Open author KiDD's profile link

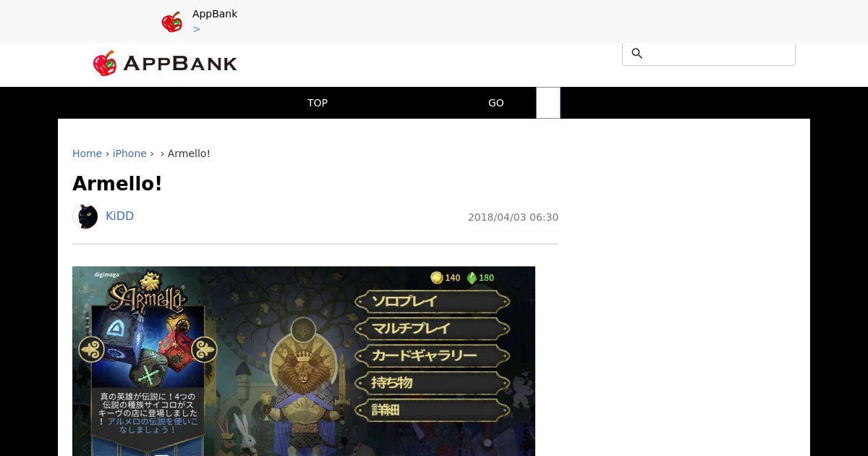pos(119,216)
